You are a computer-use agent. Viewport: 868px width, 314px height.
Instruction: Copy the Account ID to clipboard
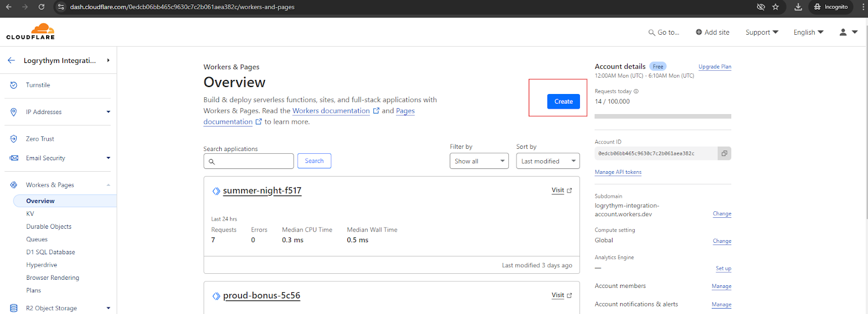[x=724, y=154]
